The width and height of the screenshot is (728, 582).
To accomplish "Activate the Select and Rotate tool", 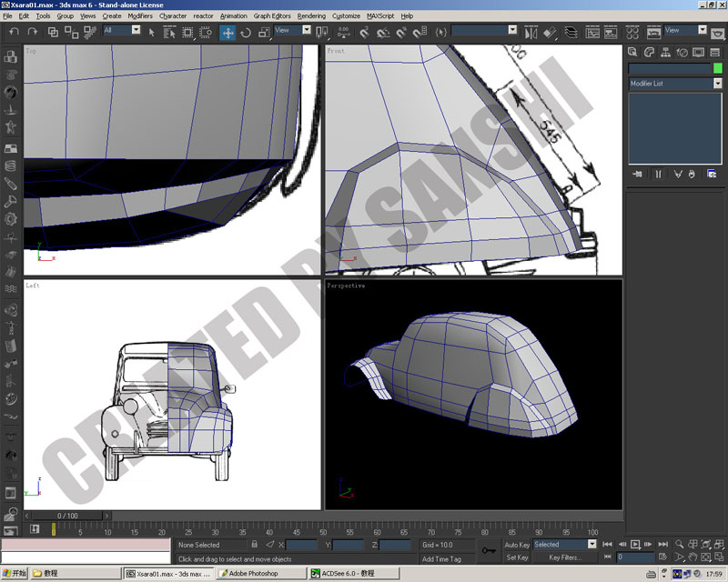I will (x=246, y=33).
